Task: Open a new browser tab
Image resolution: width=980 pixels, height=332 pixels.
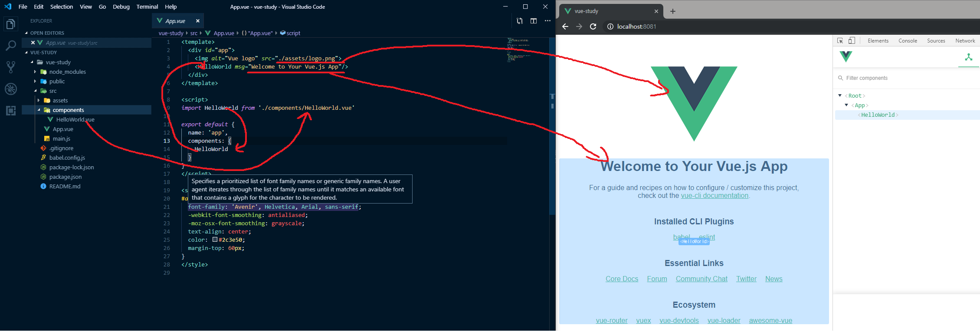Action: [x=673, y=11]
